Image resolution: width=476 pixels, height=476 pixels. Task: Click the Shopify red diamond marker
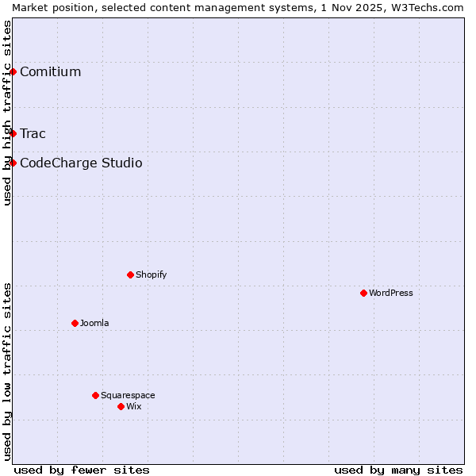point(130,274)
